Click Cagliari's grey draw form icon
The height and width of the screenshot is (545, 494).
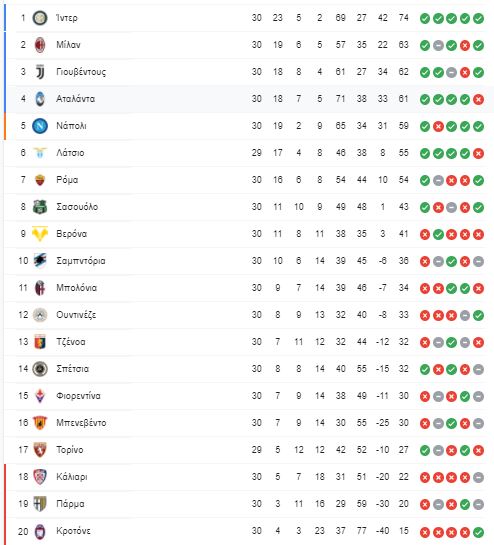click(478, 478)
